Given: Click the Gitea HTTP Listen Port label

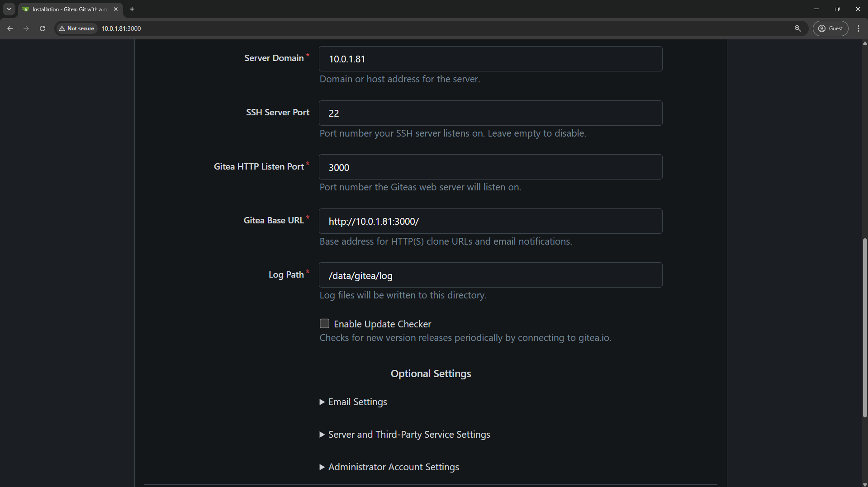Looking at the screenshot, I should (259, 166).
